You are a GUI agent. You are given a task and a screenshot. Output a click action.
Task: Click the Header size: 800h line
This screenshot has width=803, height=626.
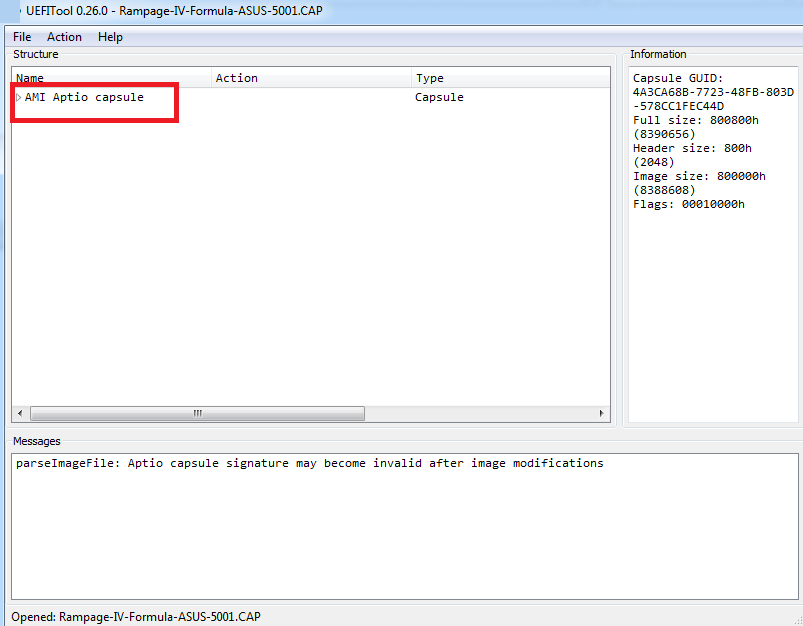(692, 149)
